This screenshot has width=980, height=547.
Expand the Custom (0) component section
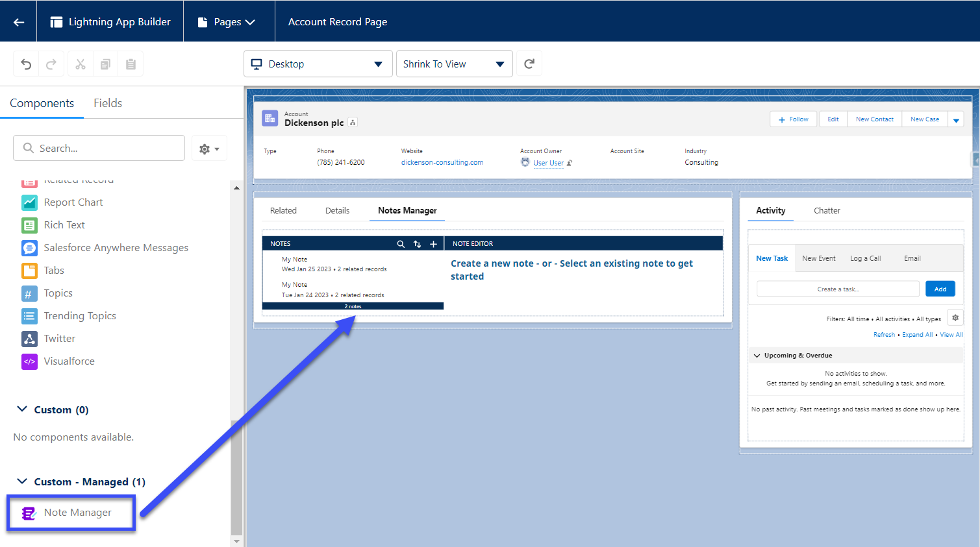(21, 409)
